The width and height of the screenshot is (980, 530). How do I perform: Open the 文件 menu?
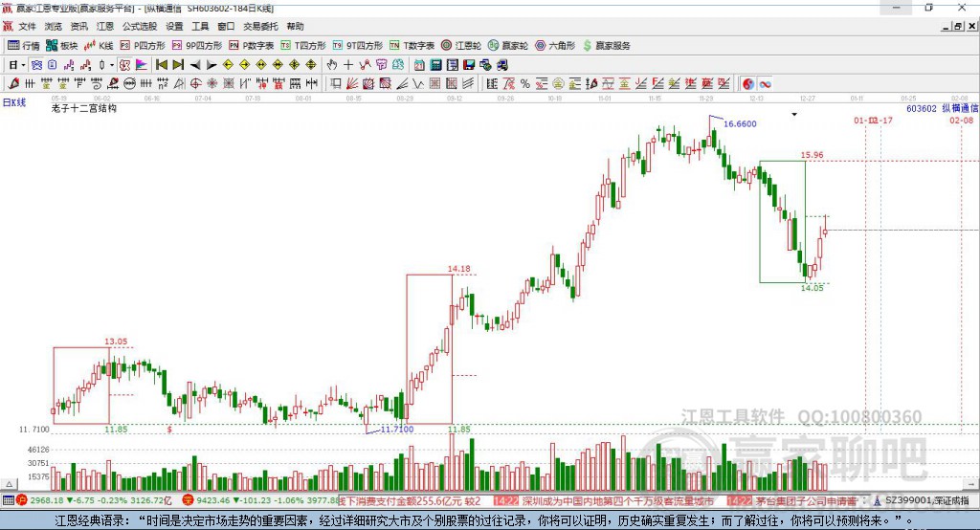(x=27, y=26)
